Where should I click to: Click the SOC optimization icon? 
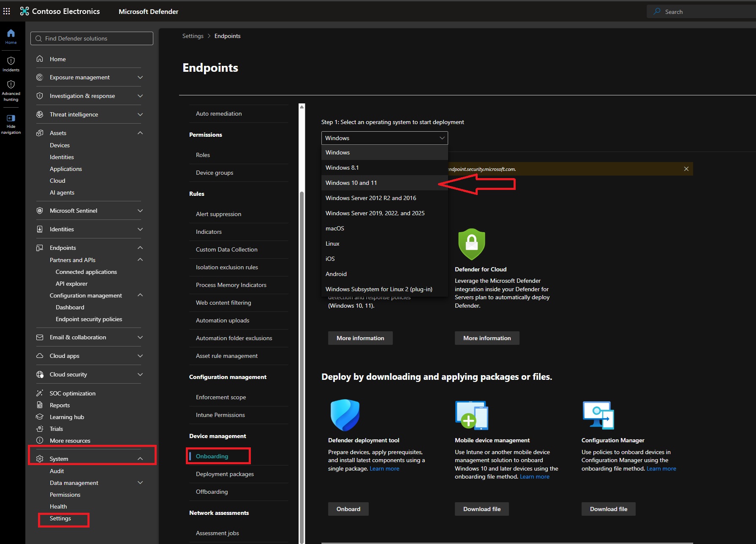(40, 393)
